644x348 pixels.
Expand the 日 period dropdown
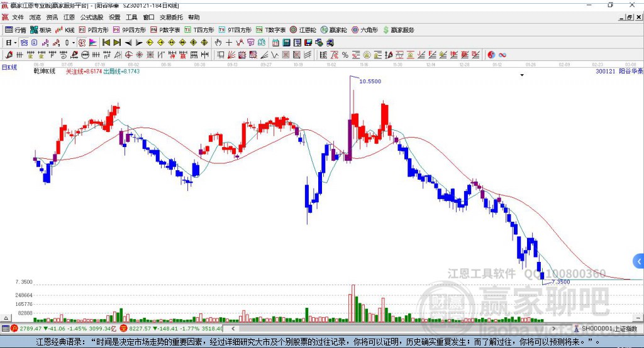(15, 43)
